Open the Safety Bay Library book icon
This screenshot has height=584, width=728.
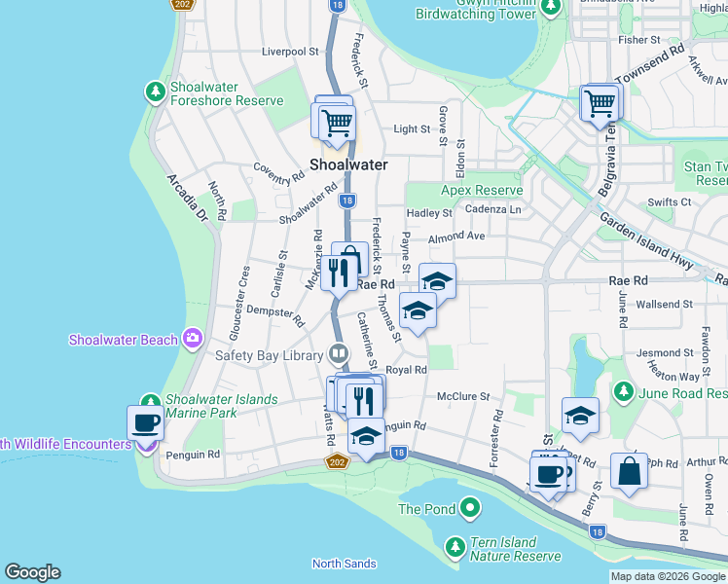339,354
